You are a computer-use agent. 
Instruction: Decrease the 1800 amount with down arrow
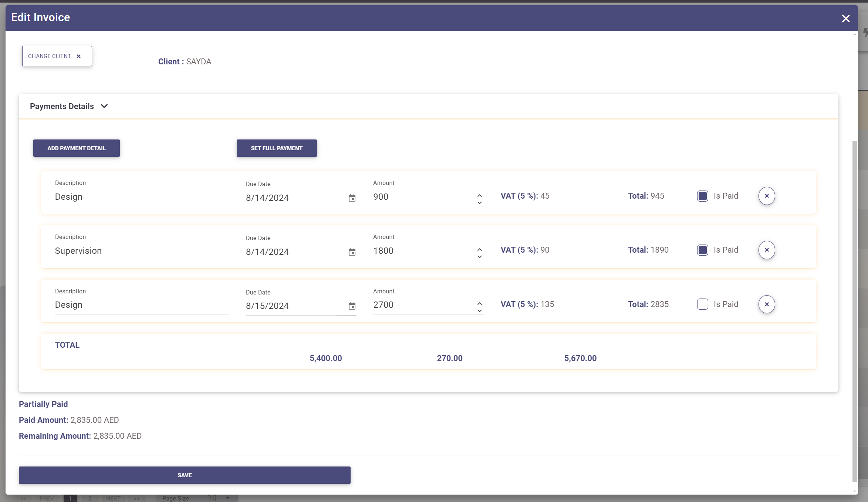click(479, 257)
